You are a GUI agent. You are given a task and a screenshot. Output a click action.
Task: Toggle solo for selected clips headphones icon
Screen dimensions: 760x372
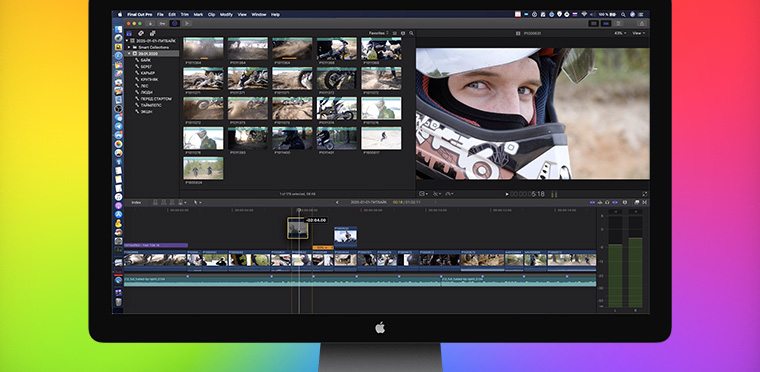[x=607, y=202]
